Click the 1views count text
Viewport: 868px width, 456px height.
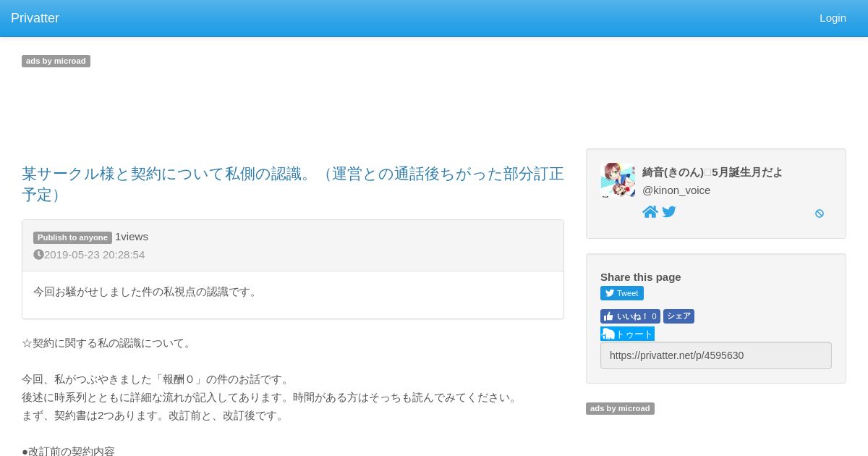pyautogui.click(x=132, y=237)
